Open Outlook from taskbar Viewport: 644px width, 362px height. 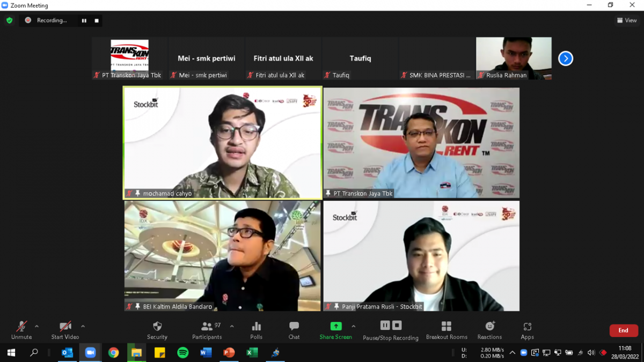pos(67,352)
